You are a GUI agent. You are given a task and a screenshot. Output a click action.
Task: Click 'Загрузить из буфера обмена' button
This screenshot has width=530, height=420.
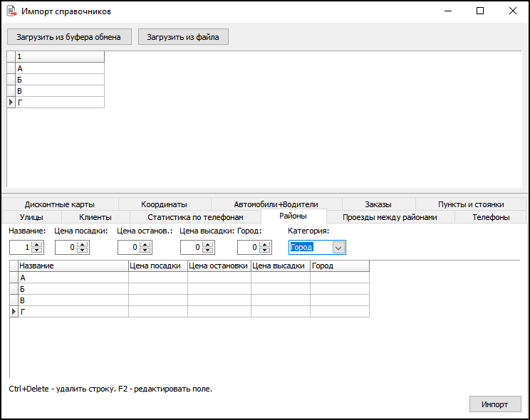pos(69,37)
